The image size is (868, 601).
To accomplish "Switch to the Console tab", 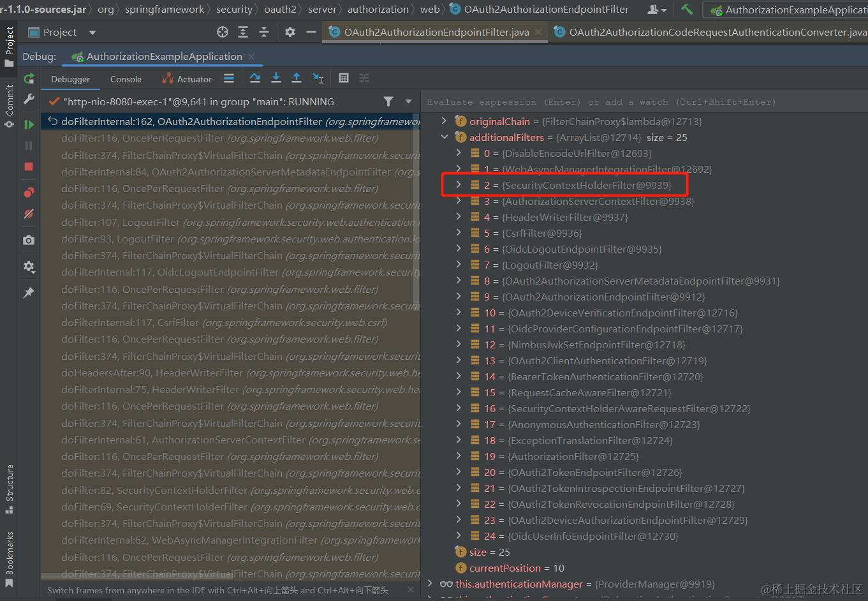I will (126, 78).
